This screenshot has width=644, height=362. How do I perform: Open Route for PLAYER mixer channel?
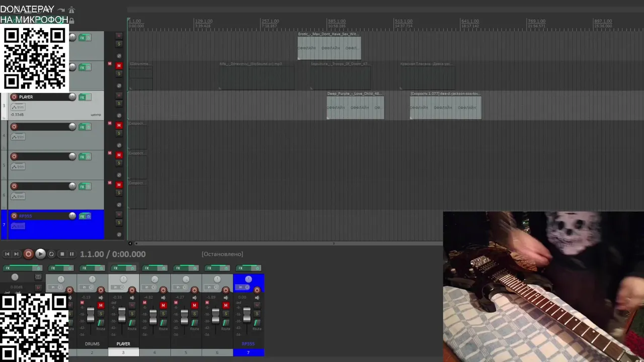pyautogui.click(x=132, y=324)
